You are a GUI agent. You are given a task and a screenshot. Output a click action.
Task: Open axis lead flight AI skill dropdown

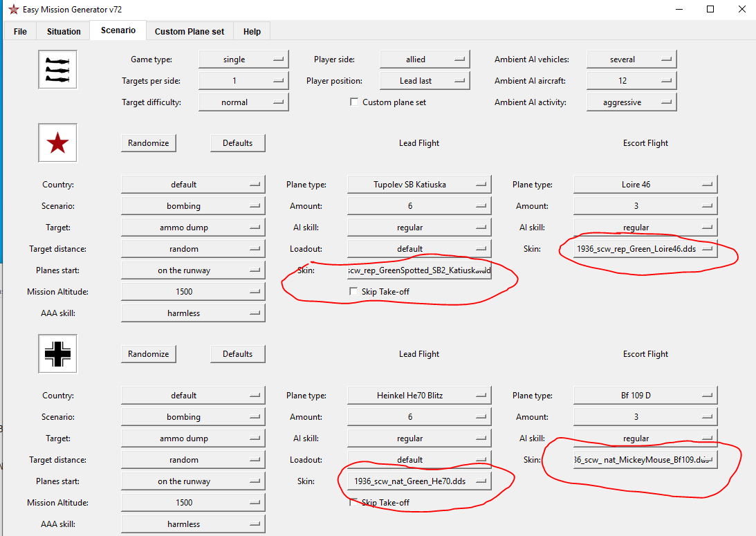pos(419,438)
